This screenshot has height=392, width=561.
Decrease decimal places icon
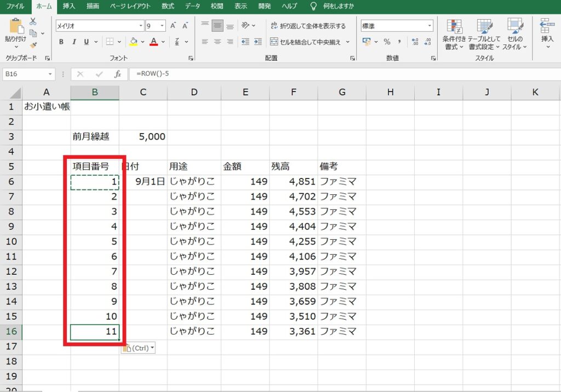tap(427, 42)
